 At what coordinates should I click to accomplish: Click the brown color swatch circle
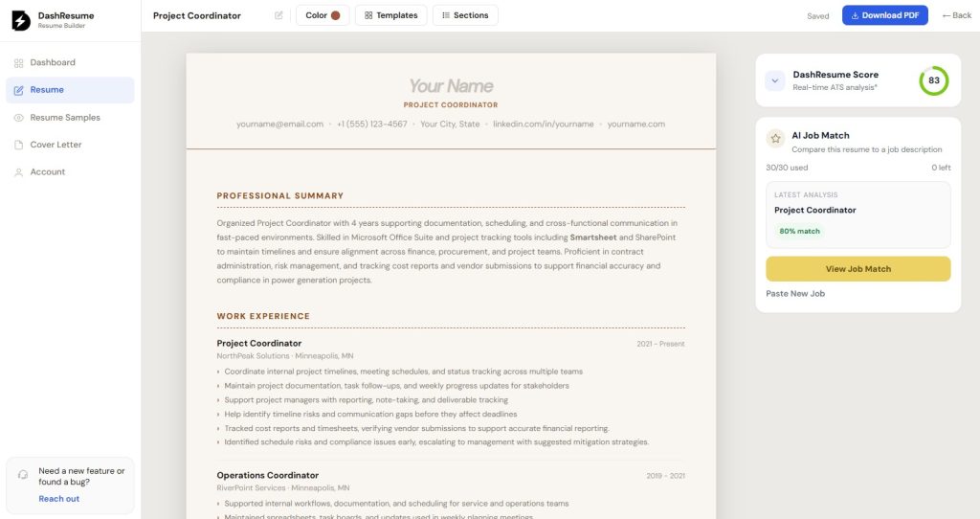336,15
